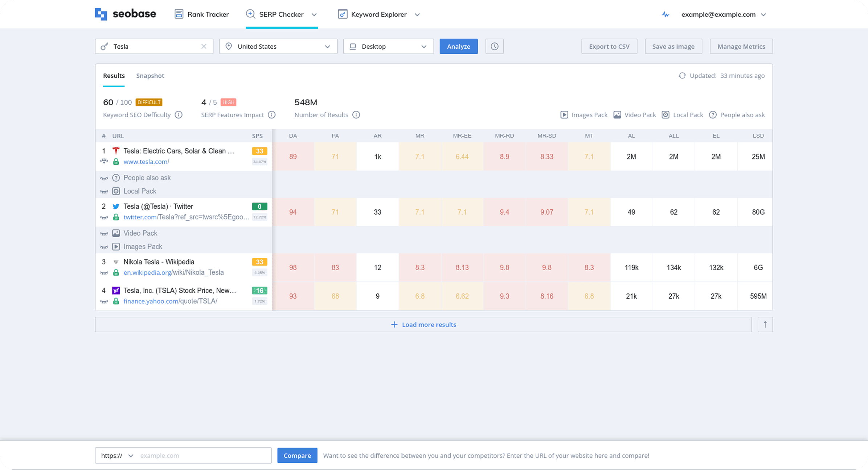Click the Video Pack legend icon
868x470 pixels.
pos(617,115)
